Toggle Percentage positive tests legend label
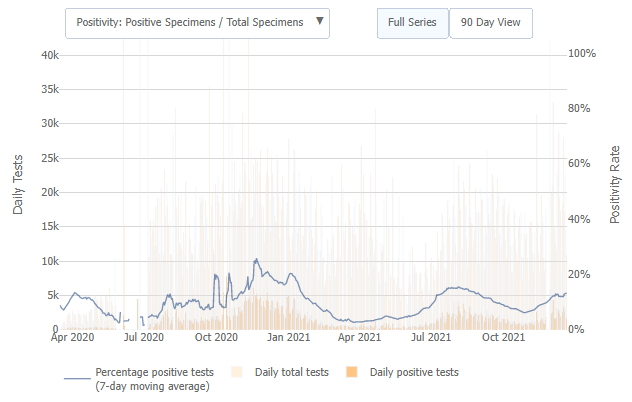Screen dimensions: 632x402 [x=153, y=378]
